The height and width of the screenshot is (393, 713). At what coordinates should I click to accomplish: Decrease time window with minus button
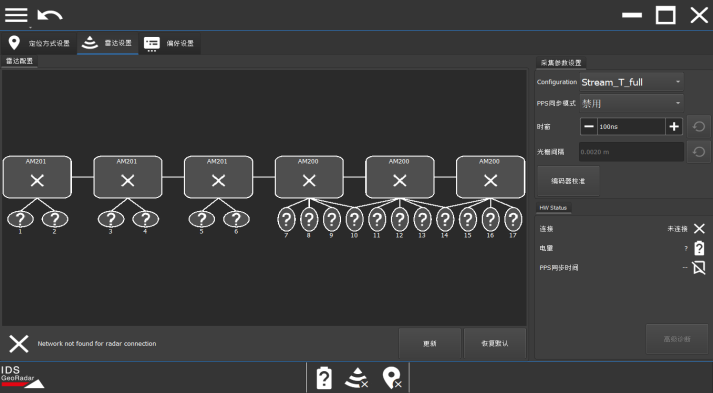(588, 126)
